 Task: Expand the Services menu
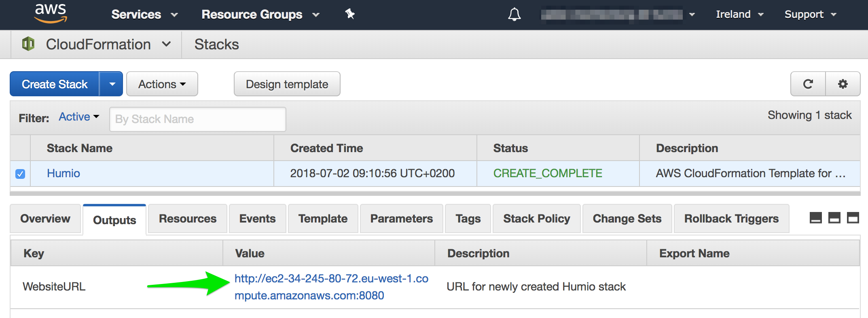tap(144, 15)
